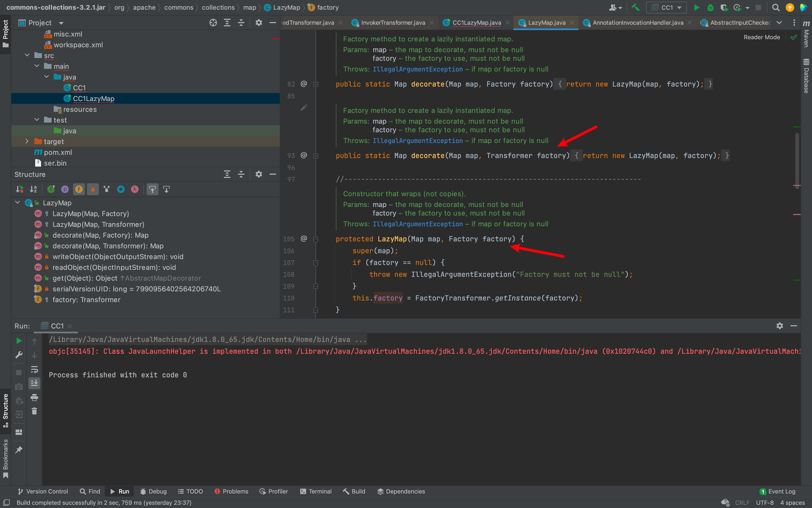Show hidden editor tabs dropdown chevron
This screenshot has width=812, height=508.
click(779, 23)
